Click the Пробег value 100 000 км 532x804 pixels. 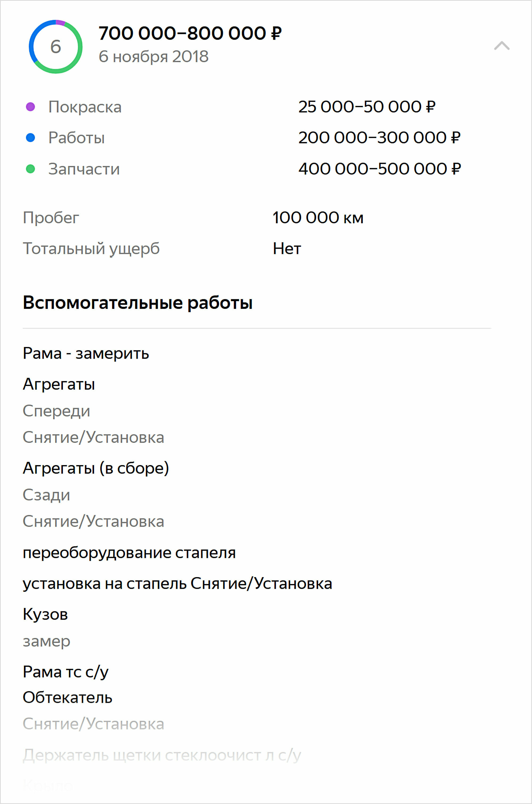click(x=318, y=218)
